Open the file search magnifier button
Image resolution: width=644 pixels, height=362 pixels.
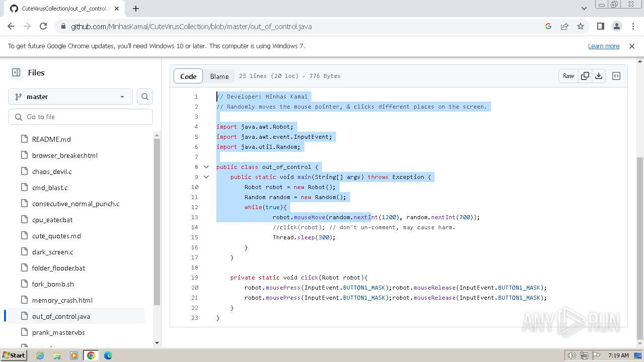point(145,97)
